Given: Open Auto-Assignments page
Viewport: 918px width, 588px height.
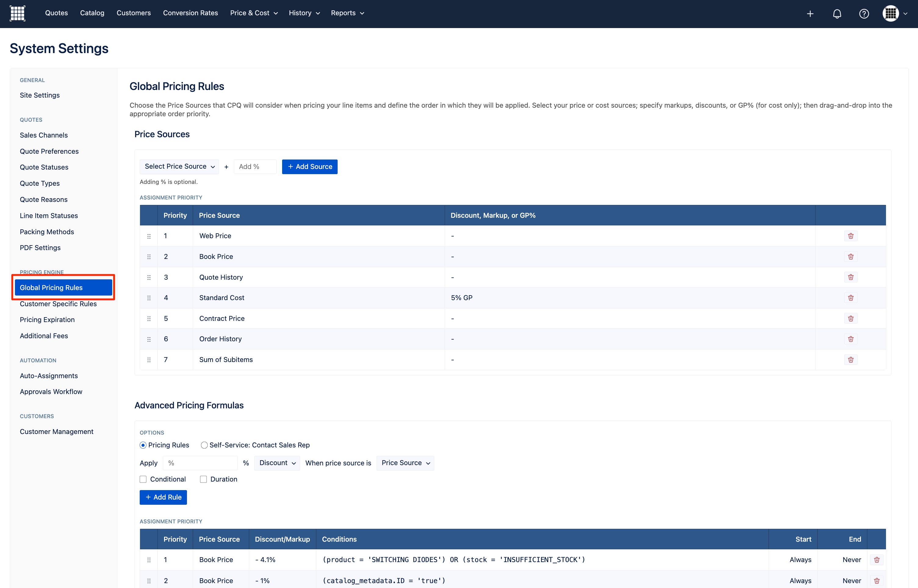Looking at the screenshot, I should pyautogui.click(x=49, y=376).
